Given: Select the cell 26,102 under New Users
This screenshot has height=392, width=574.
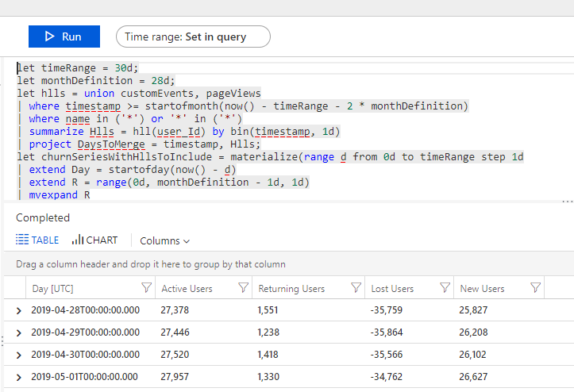Looking at the screenshot, I should 472,355.
